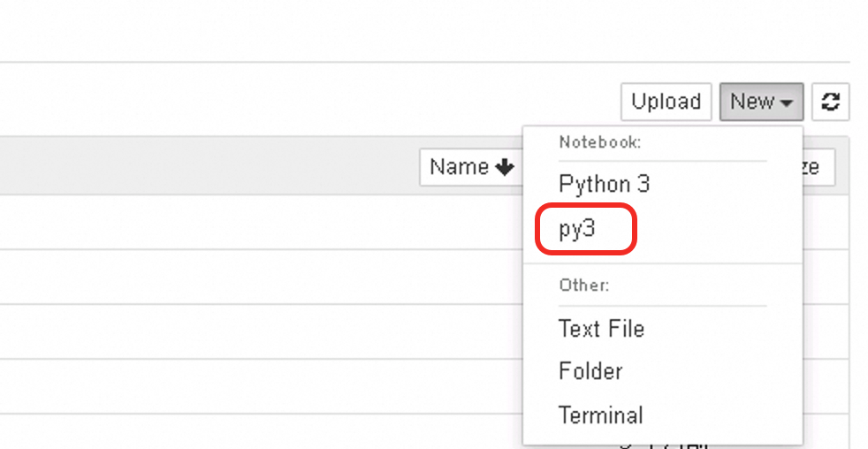Open the New dropdown menu
The height and width of the screenshot is (449, 868).
click(x=761, y=102)
